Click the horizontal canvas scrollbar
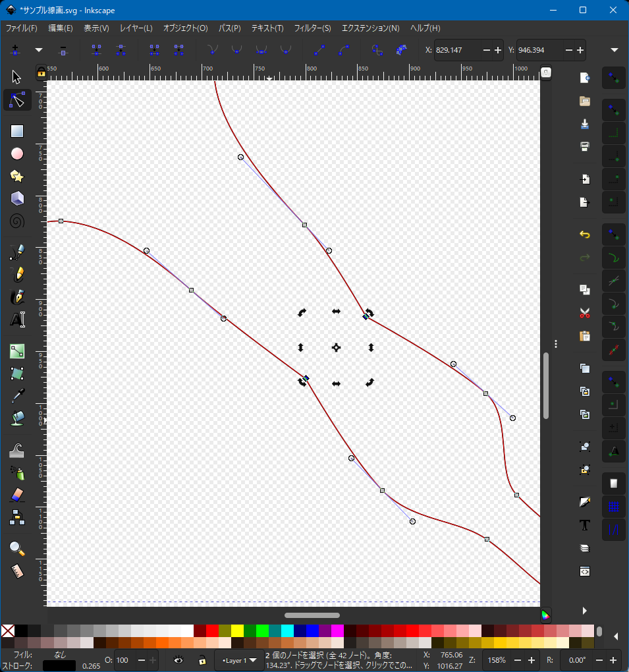 coord(312,615)
